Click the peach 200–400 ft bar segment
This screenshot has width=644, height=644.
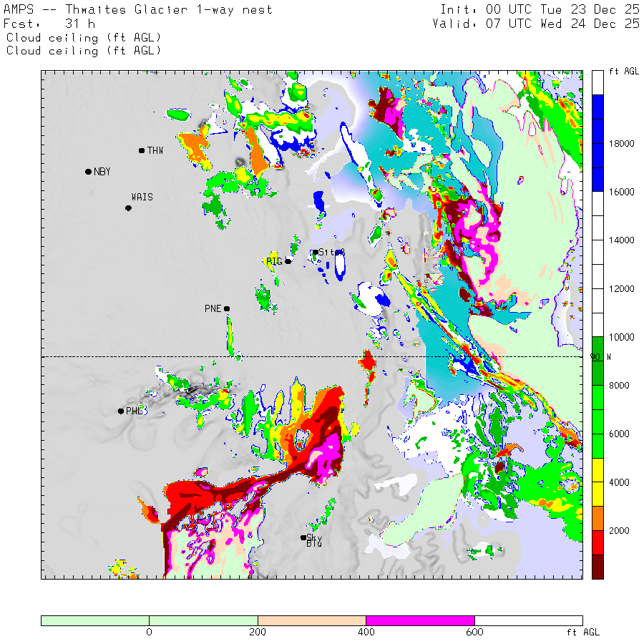pyautogui.click(x=311, y=620)
